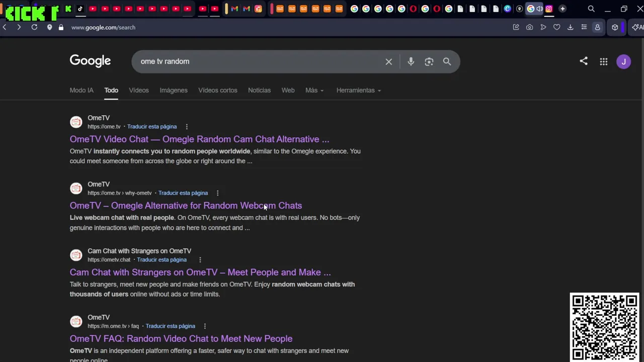Open three-dot menu for ometv.chat result
The image size is (644, 362).
pyautogui.click(x=200, y=260)
